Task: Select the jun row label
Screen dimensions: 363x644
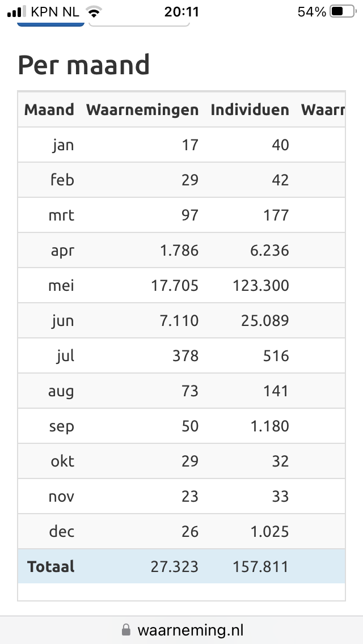Action: [63, 321]
